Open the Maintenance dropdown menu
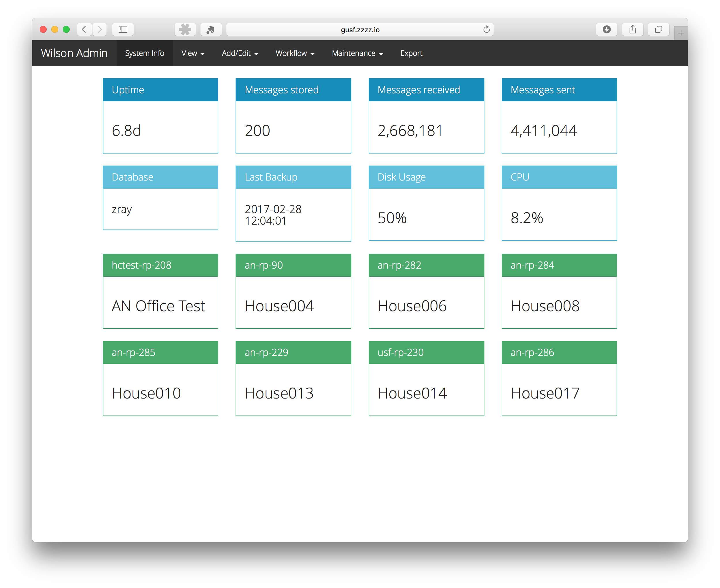Viewport: 720px width, 588px height. (x=357, y=53)
